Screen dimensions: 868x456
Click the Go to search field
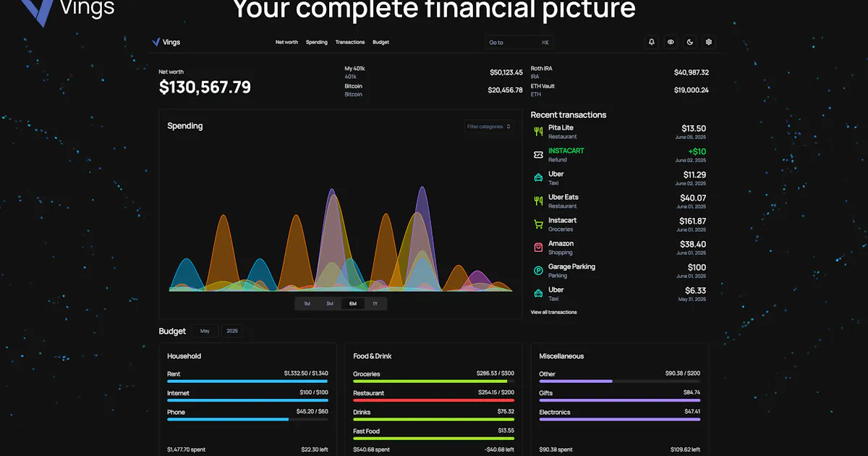519,42
